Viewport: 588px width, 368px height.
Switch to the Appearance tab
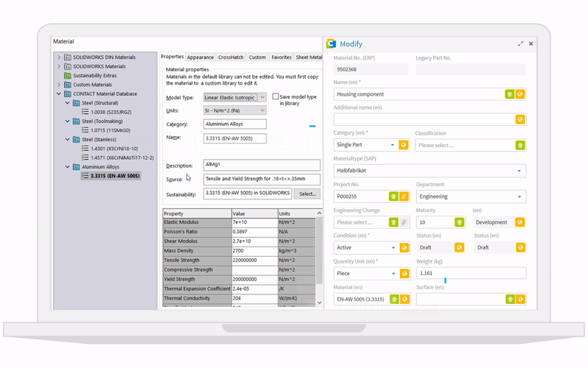pyautogui.click(x=200, y=57)
